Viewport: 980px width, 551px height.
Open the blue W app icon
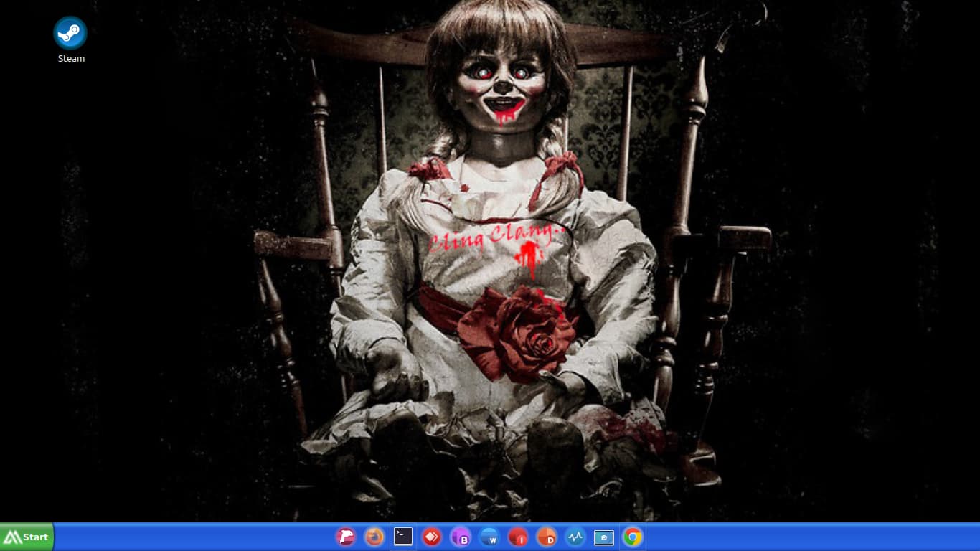pos(489,537)
